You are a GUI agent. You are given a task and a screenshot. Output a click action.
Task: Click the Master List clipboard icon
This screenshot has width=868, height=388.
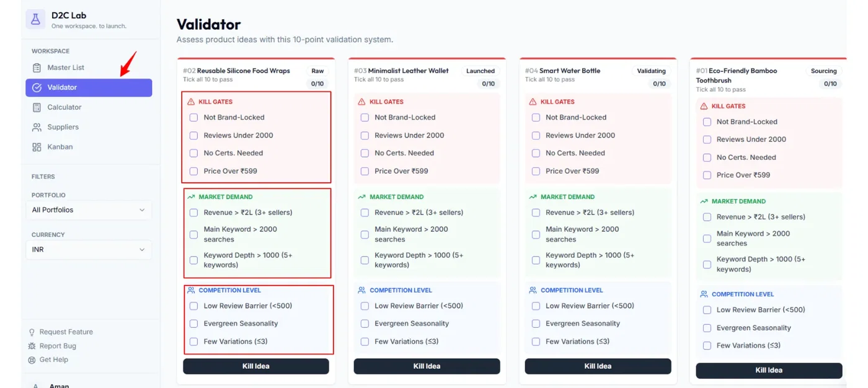point(37,68)
